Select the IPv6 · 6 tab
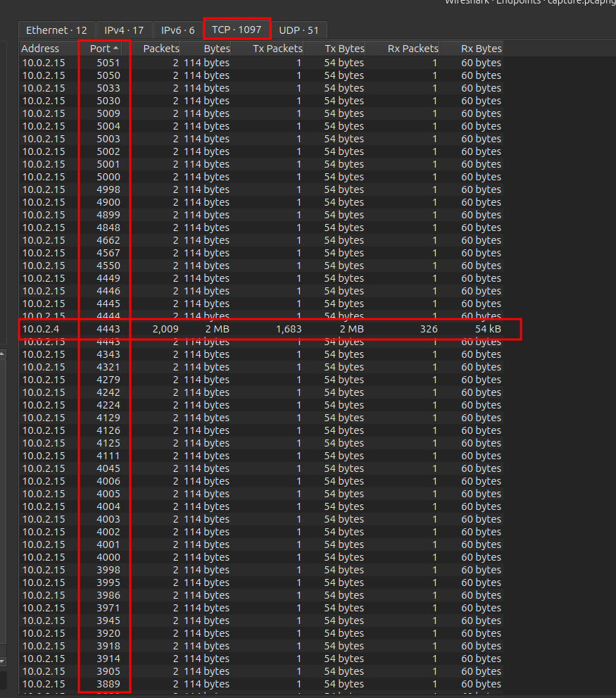This screenshot has width=616, height=698. tap(177, 30)
